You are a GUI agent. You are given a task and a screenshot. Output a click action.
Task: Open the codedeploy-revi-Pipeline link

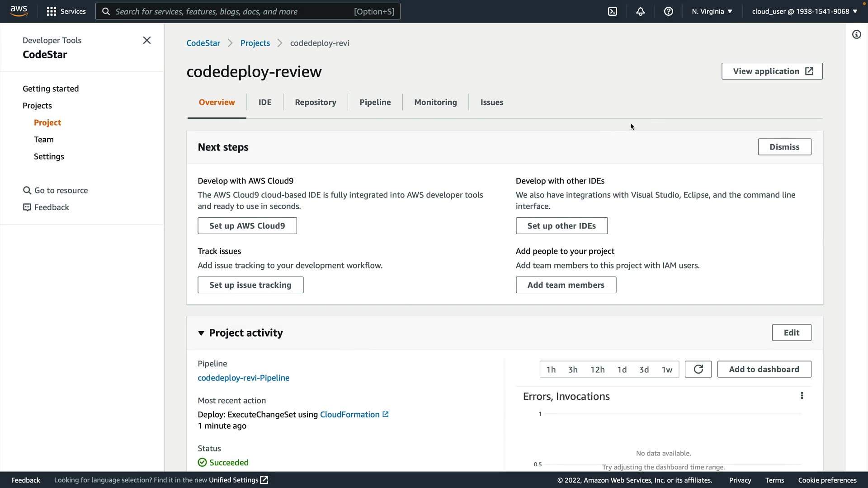pyautogui.click(x=243, y=378)
